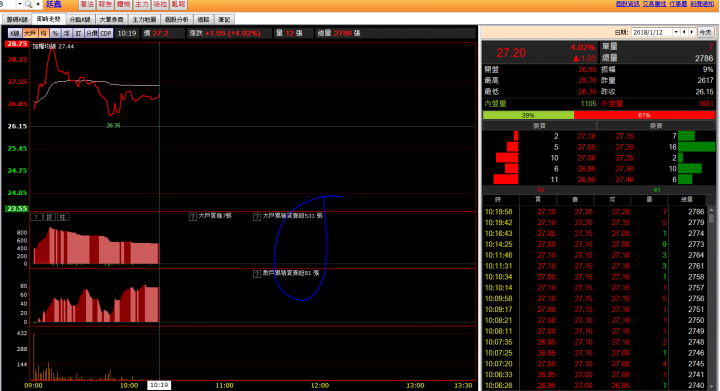Click the 報告 toolbar button
Viewport: 720px width, 391px height.
105,4
